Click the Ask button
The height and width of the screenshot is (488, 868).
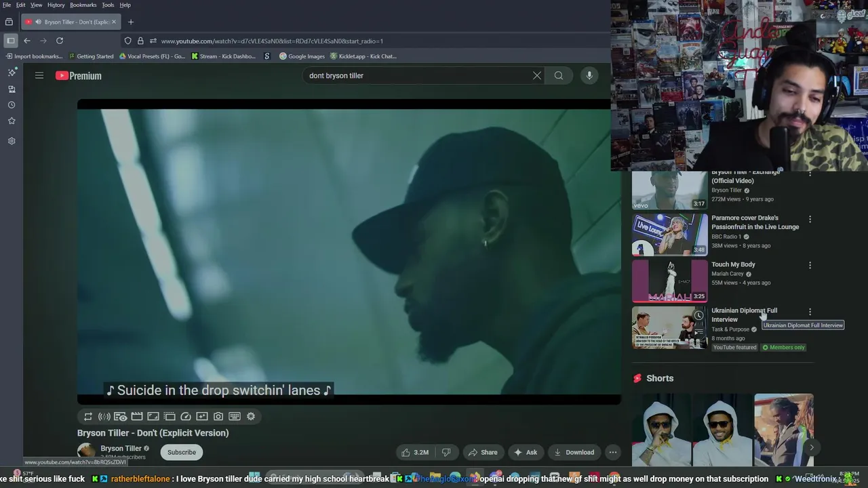point(526,452)
